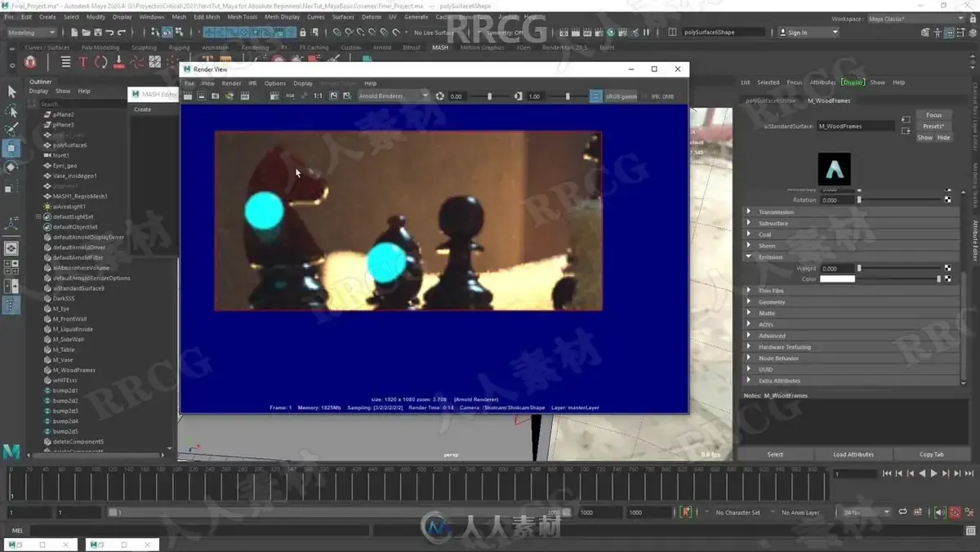The height and width of the screenshot is (552, 980).
Task: Open the IPR menu in Render View
Action: (252, 83)
